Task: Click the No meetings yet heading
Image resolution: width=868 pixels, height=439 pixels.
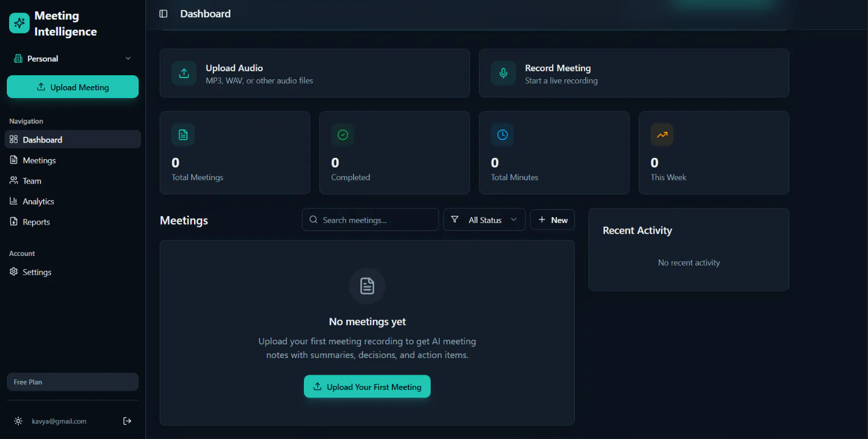Action: (367, 322)
